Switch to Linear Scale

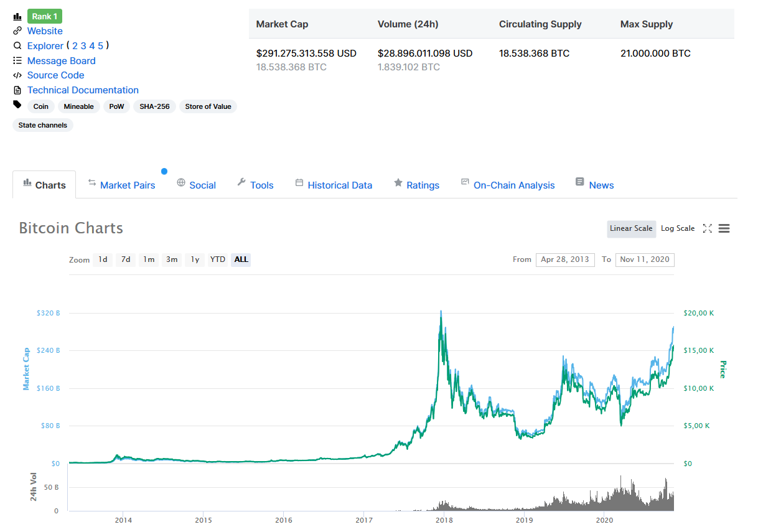(631, 228)
